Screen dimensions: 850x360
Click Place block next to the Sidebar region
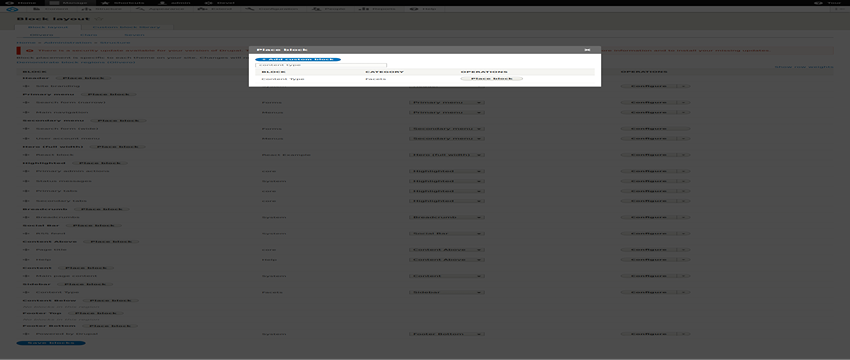[84, 284]
